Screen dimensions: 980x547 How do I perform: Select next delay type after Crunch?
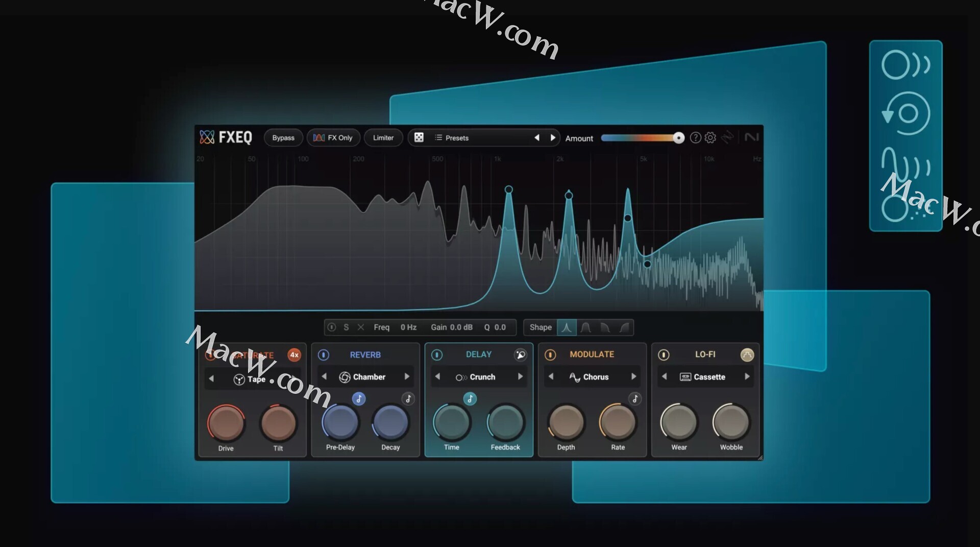point(520,376)
